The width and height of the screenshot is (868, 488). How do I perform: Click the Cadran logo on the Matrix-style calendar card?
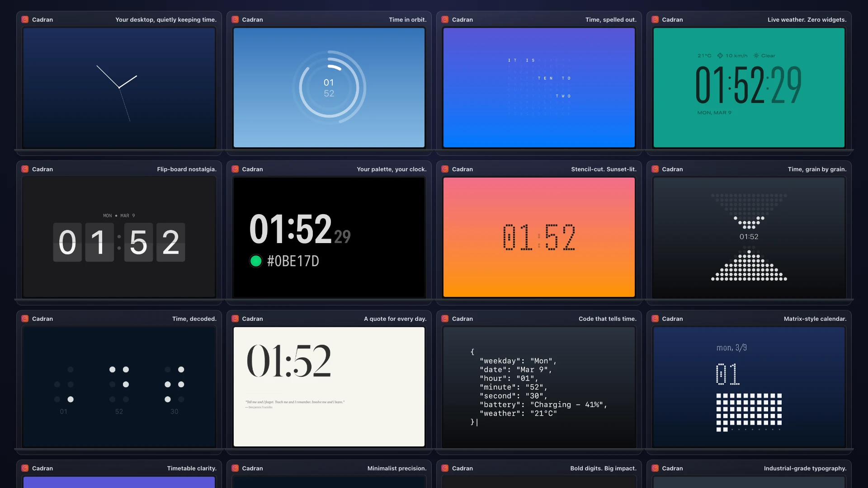point(656,319)
